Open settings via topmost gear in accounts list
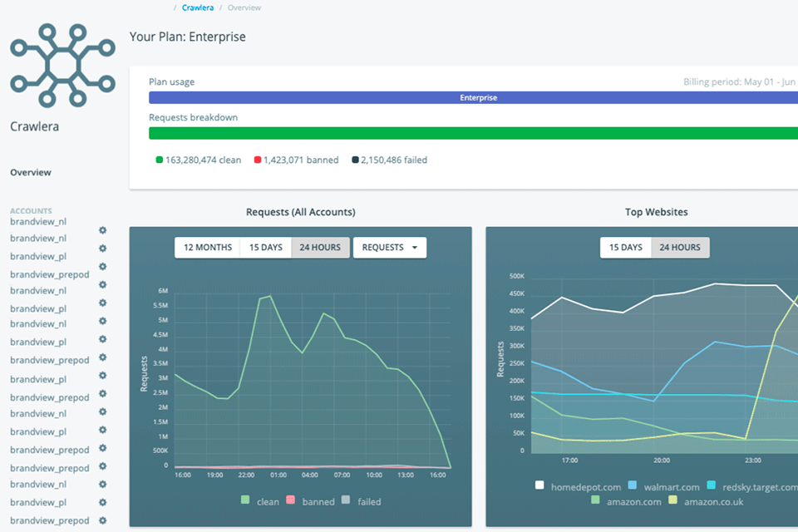798x532 pixels. click(103, 230)
